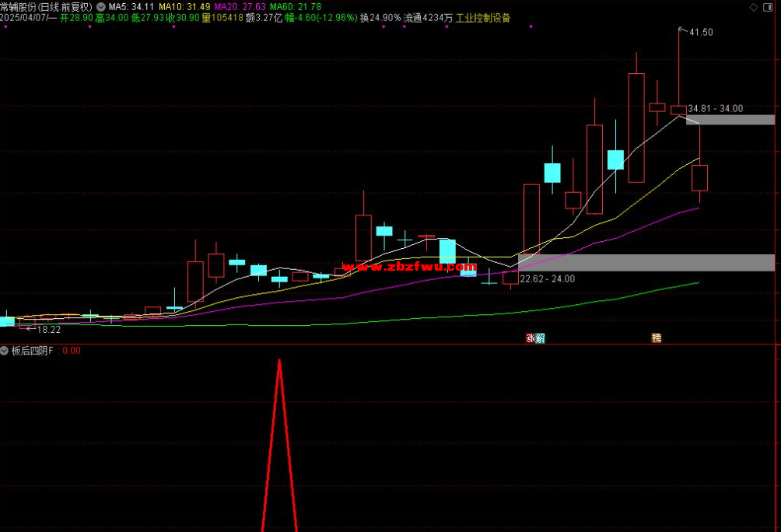This screenshot has width=781, height=532.
Task: Open the 工业控制设备 sector link
Action: (483, 18)
